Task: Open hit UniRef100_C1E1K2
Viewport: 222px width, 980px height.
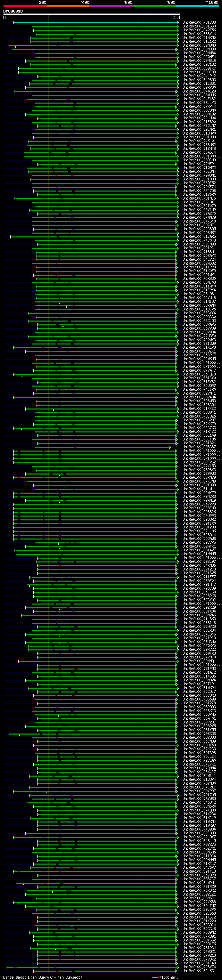Action: click(x=199, y=41)
